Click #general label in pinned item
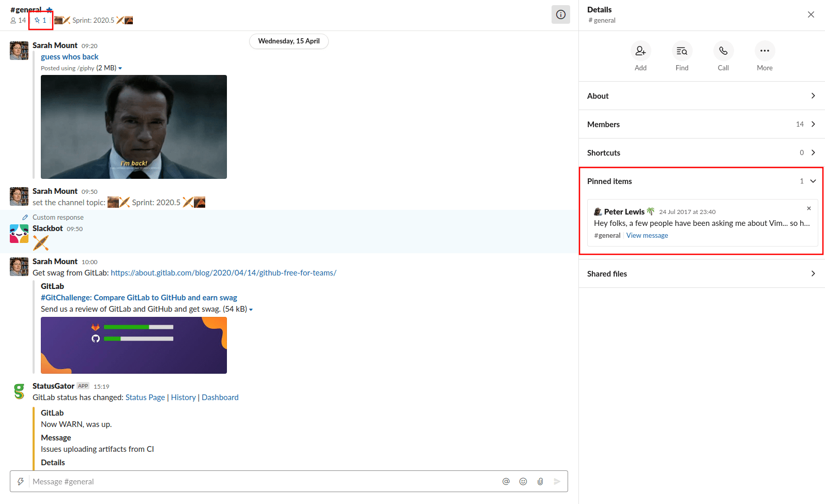825x504 pixels. click(607, 235)
